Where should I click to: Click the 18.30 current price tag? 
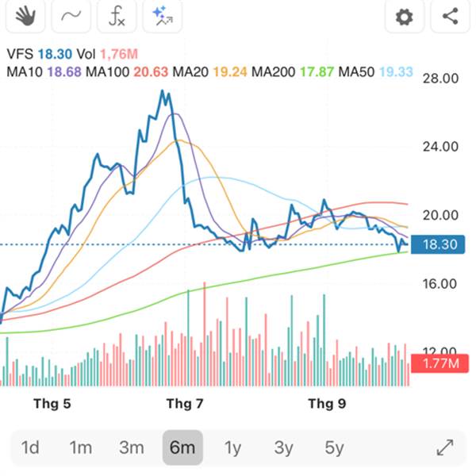(438, 246)
